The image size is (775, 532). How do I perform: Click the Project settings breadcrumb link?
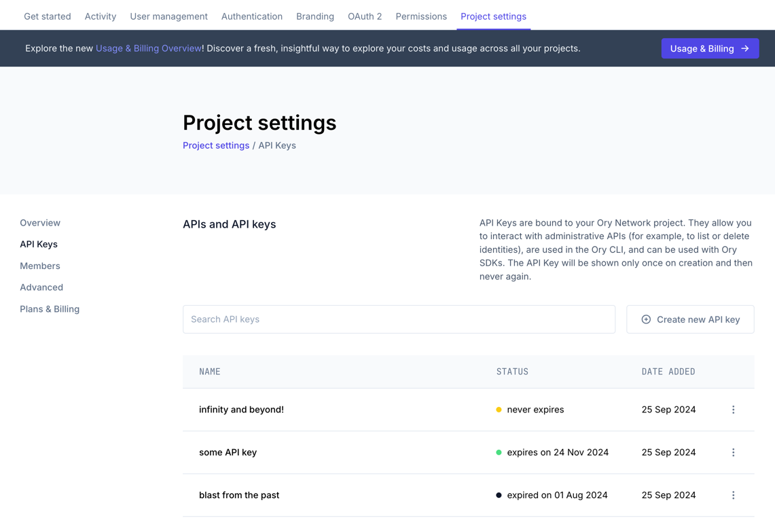pyautogui.click(x=216, y=145)
